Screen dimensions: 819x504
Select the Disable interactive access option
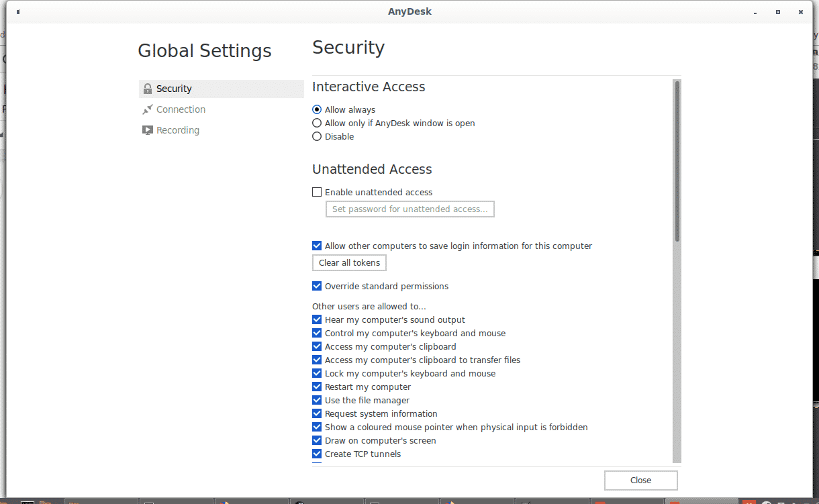coord(317,136)
